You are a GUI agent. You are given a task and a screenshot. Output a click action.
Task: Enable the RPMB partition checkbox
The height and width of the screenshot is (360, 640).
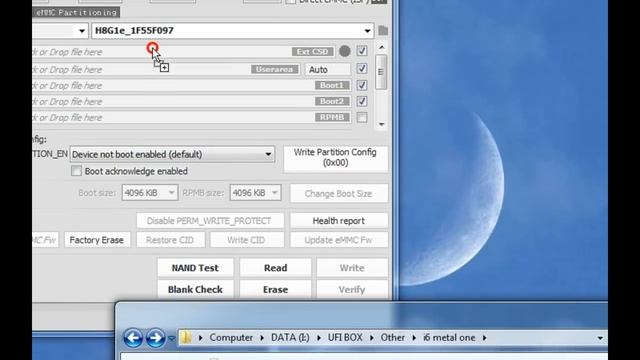click(362, 118)
